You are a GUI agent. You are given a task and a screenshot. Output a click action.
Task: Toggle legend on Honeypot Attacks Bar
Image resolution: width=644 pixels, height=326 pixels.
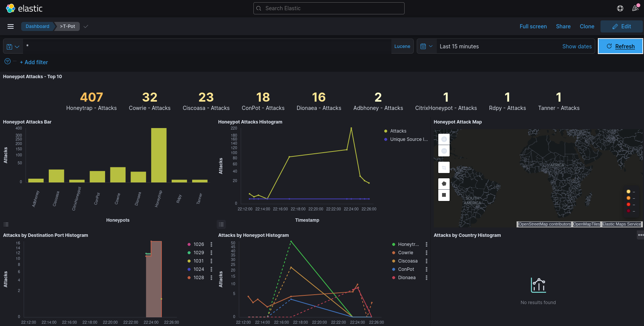coord(6,224)
